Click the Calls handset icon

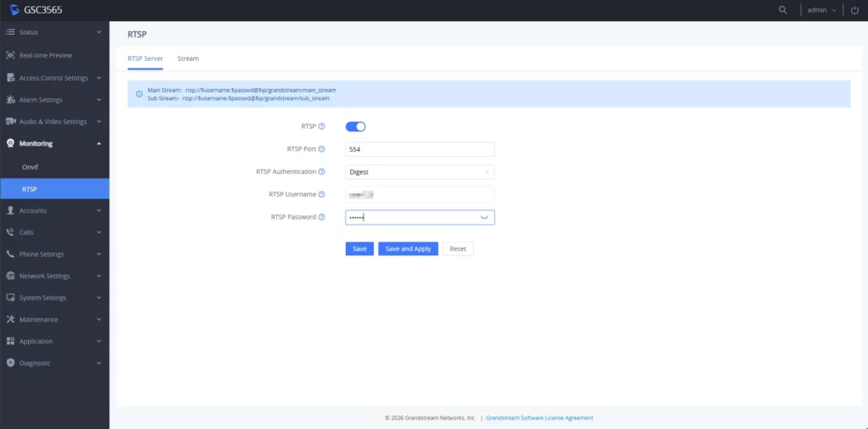(x=10, y=232)
